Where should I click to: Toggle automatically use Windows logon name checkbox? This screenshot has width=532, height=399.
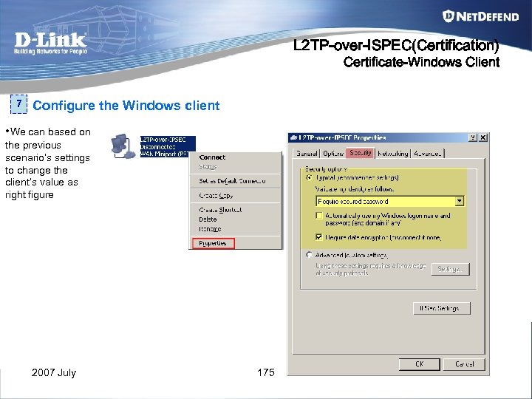[x=319, y=216]
